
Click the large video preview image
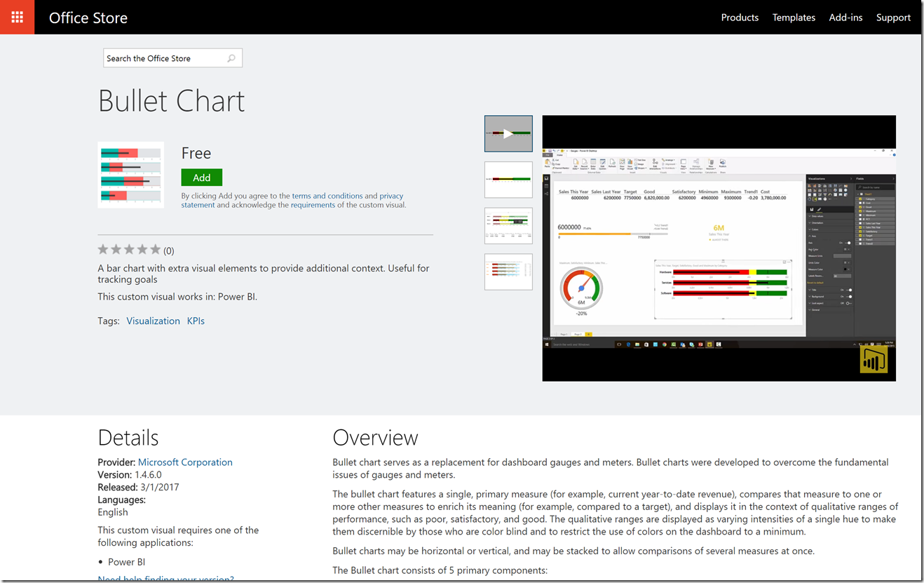719,248
